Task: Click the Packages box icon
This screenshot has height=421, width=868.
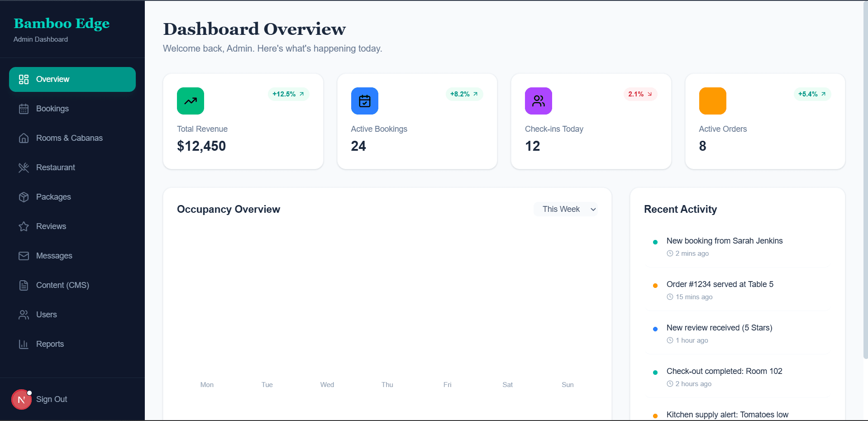Action: pyautogui.click(x=24, y=197)
